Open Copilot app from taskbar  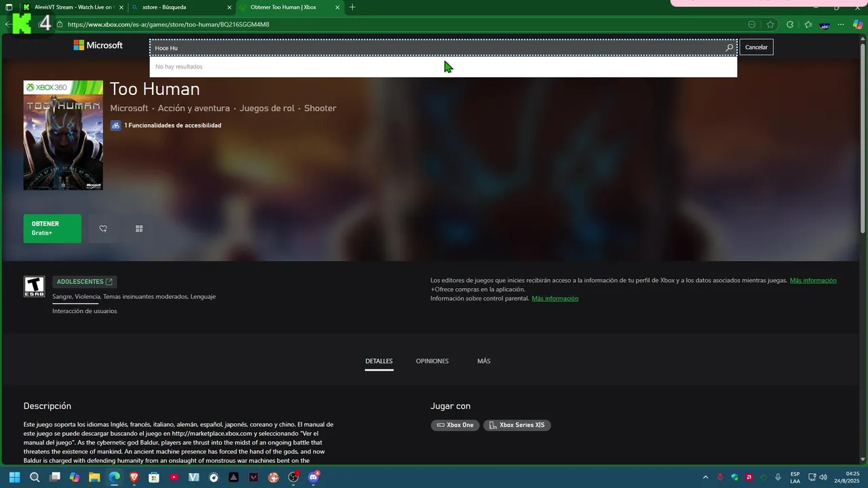pos(75,477)
